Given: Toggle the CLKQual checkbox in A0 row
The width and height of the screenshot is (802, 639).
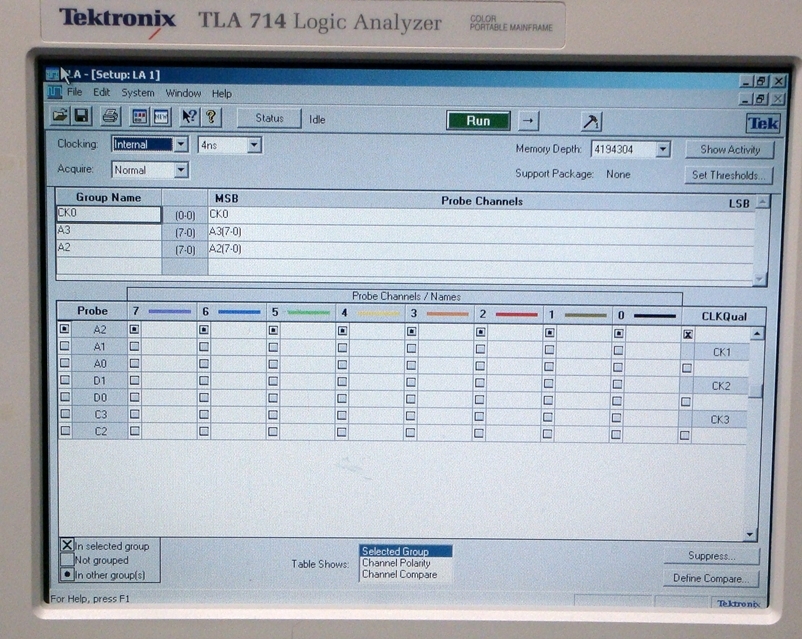Looking at the screenshot, I should (687, 368).
